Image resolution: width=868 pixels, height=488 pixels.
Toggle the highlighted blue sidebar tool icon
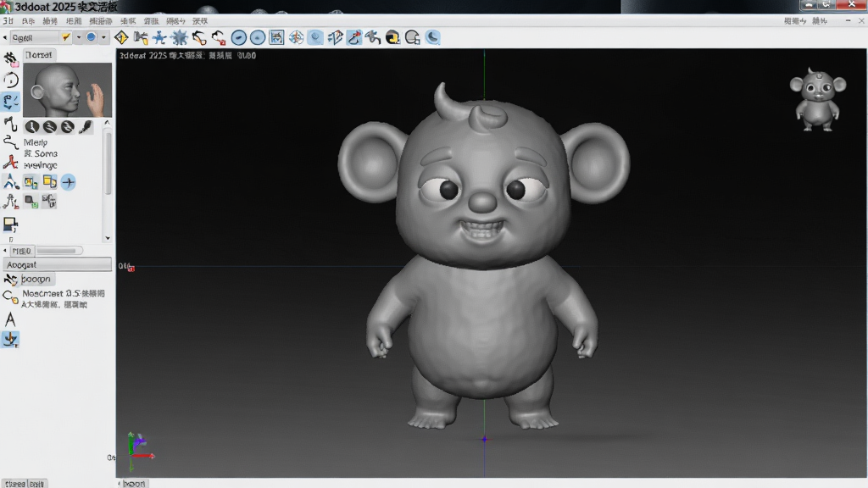pyautogui.click(x=10, y=102)
